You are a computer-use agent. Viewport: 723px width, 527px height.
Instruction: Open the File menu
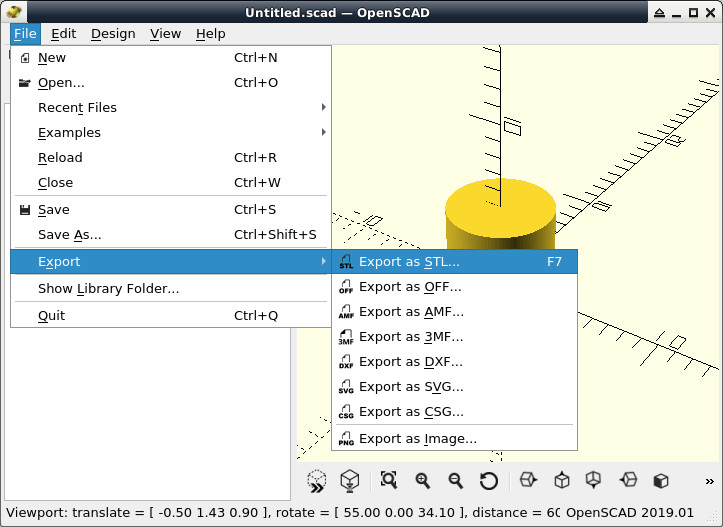(x=25, y=34)
